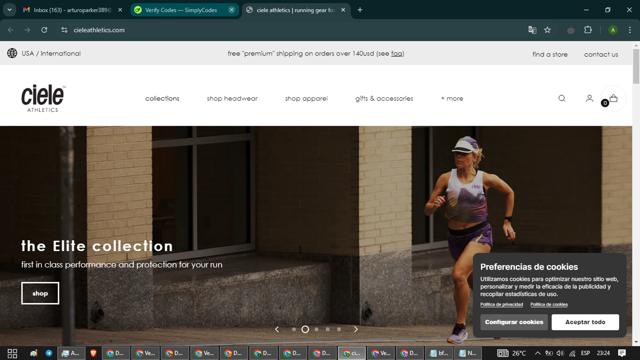Show hidden tray icons chevron
The height and width of the screenshot is (360, 640).
[538, 353]
